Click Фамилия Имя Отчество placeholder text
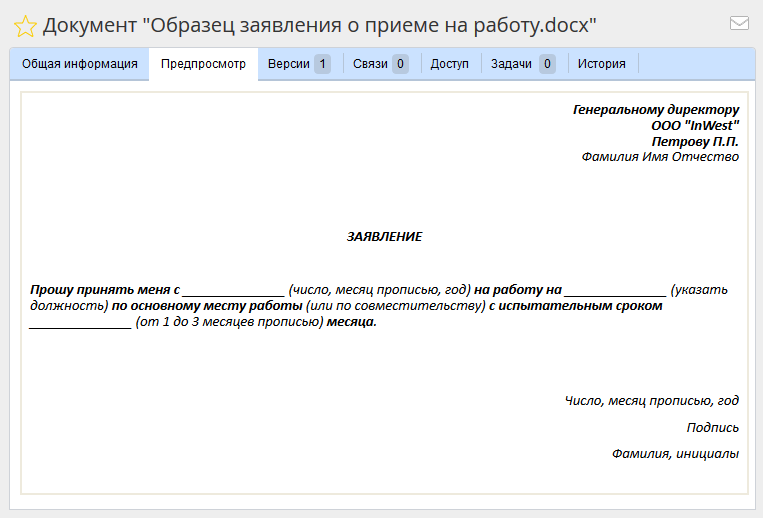 660,157
